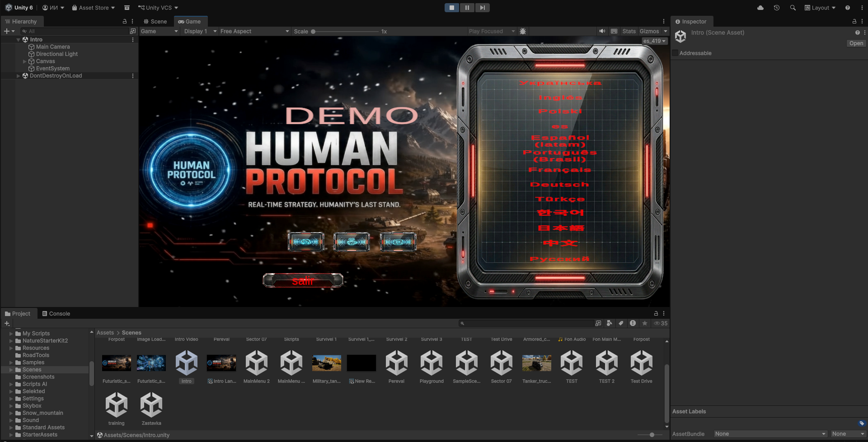Choose Deutsch in the language panel

[559, 185]
